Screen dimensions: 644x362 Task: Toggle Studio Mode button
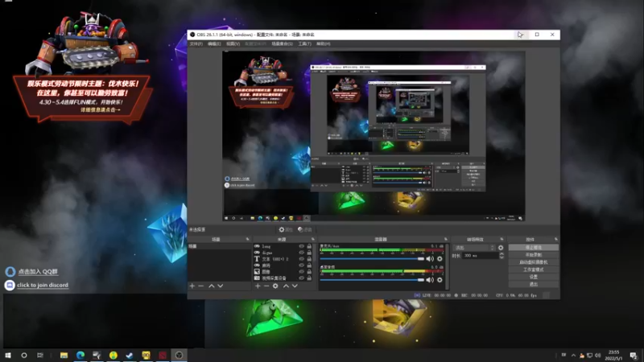coord(534,269)
